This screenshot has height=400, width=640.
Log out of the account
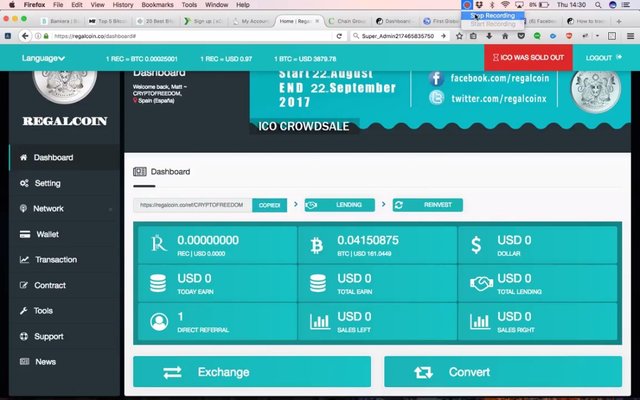point(604,58)
